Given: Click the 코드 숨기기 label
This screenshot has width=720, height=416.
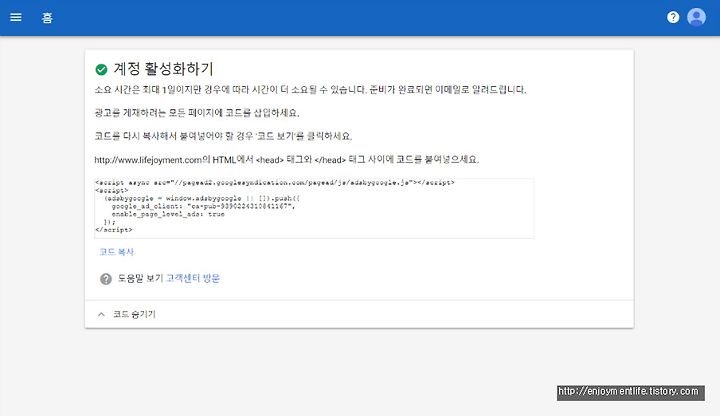Looking at the screenshot, I should 135,315.
